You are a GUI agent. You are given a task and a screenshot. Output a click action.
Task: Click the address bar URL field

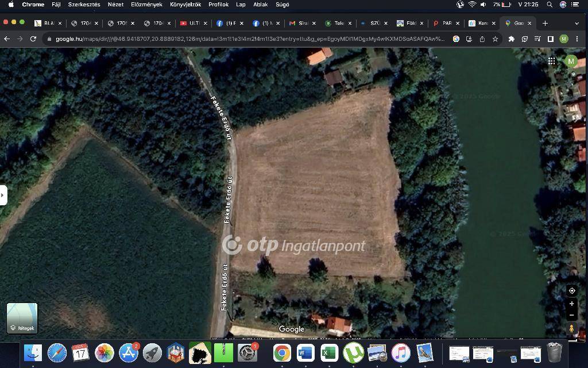tap(247, 39)
